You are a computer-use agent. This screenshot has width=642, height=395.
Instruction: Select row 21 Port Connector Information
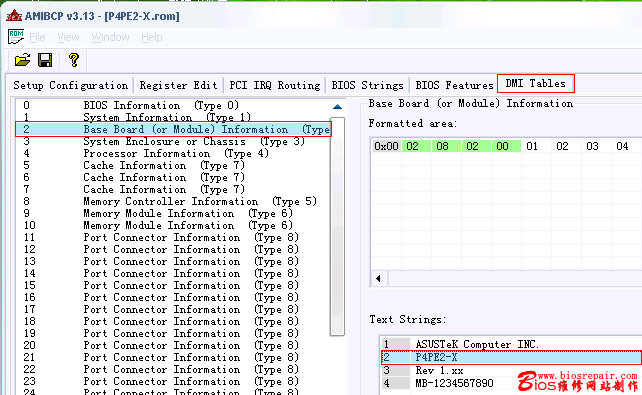click(173, 357)
